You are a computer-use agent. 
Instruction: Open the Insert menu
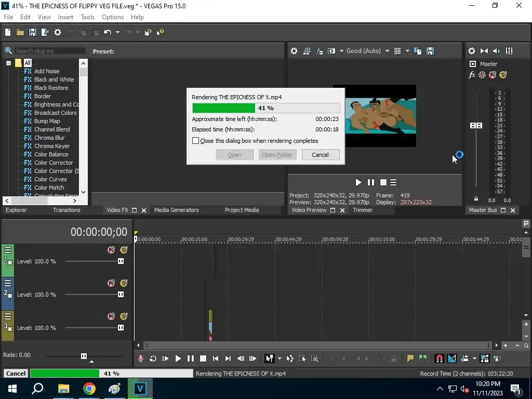[65, 17]
